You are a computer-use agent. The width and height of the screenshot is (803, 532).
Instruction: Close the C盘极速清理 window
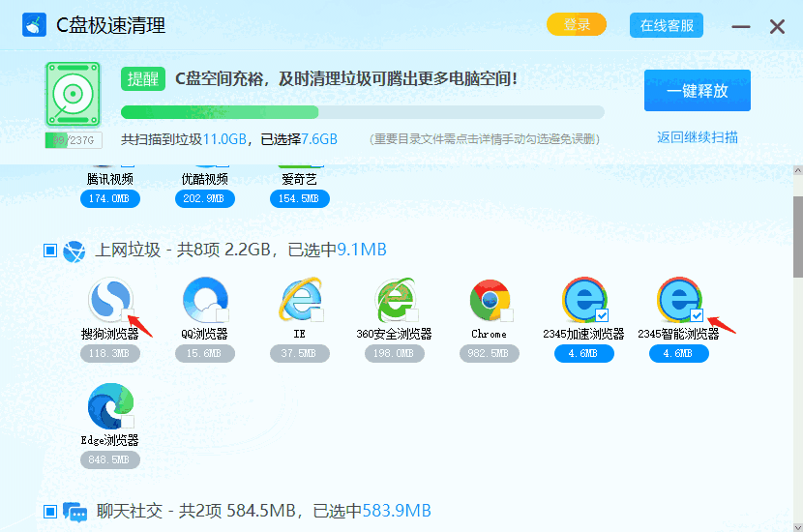coord(777,26)
